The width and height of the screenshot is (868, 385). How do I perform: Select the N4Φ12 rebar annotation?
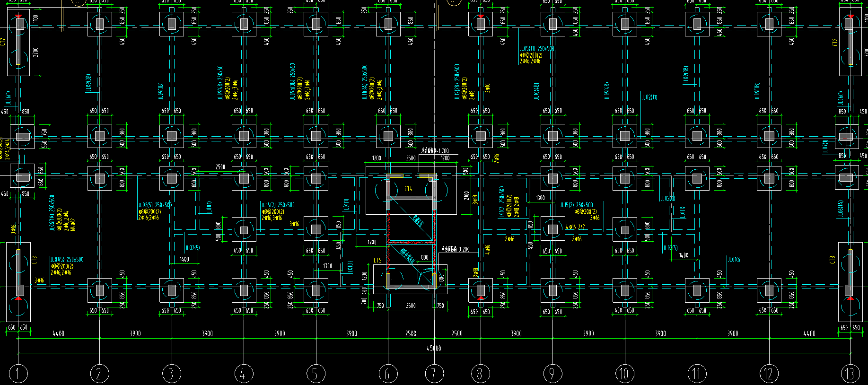(x=73, y=225)
